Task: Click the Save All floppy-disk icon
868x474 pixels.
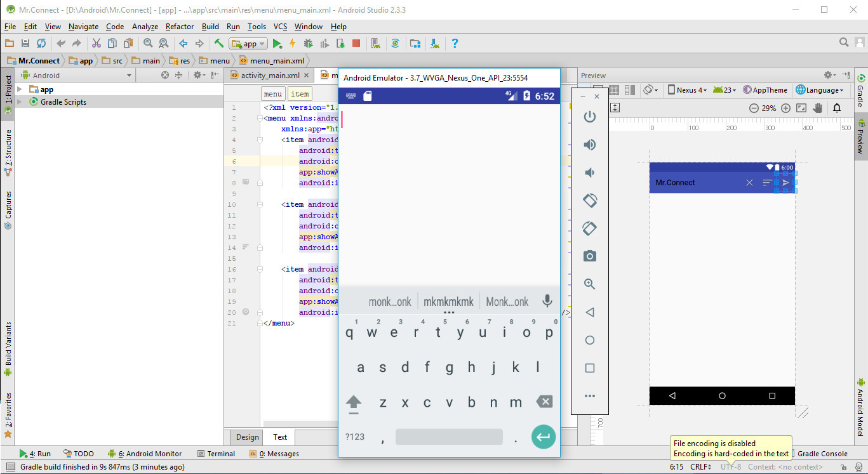Action: [25, 43]
